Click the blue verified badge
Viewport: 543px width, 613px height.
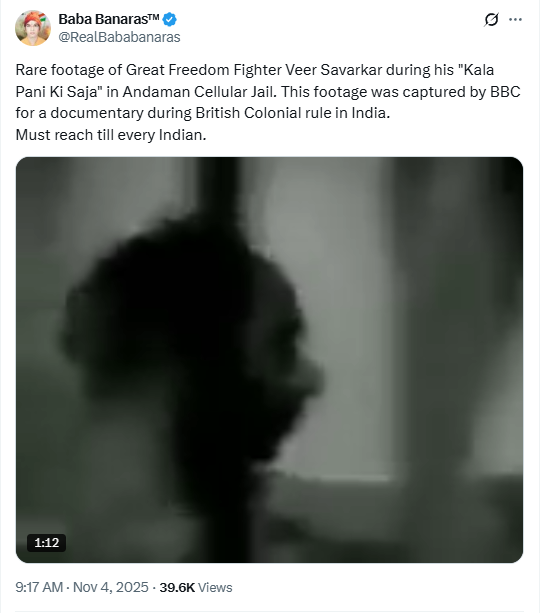(169, 19)
